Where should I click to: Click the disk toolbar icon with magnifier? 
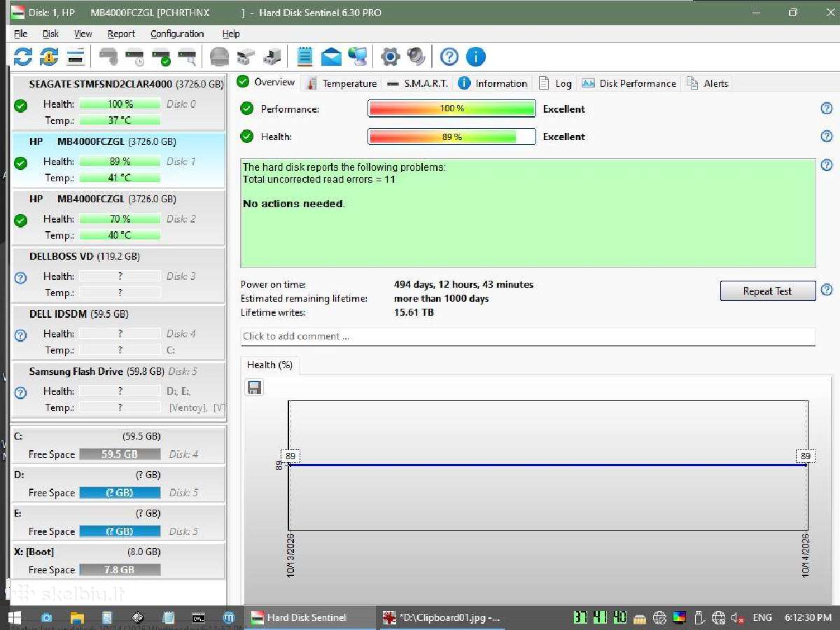[x=187, y=57]
